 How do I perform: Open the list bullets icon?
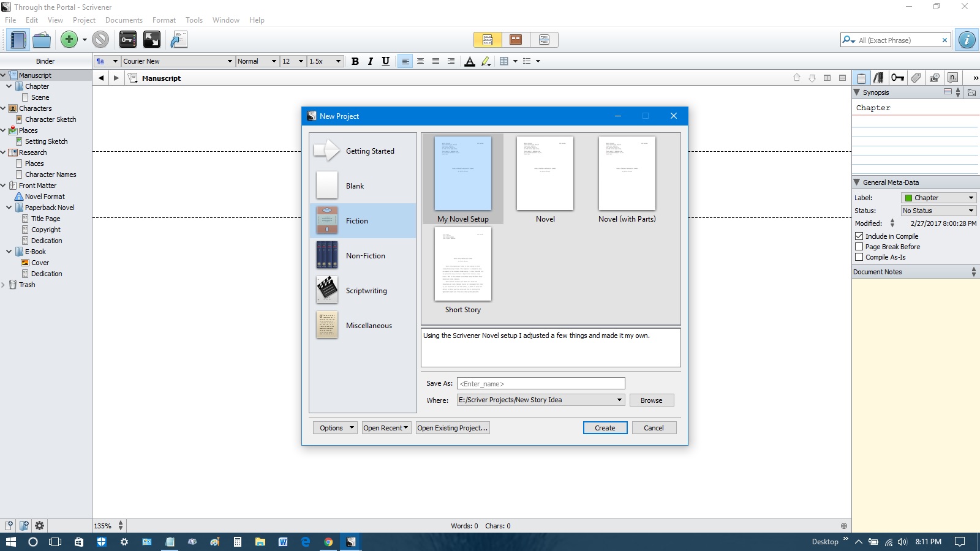tap(527, 61)
